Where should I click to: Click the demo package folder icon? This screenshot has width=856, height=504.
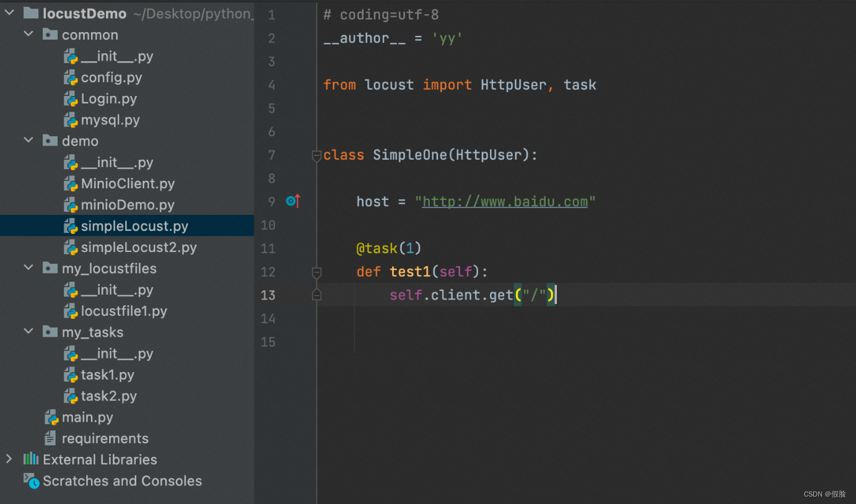click(50, 141)
